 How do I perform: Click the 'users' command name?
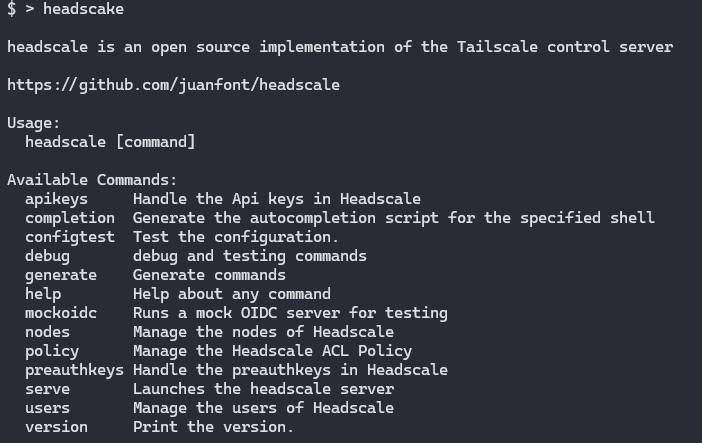click(x=47, y=408)
